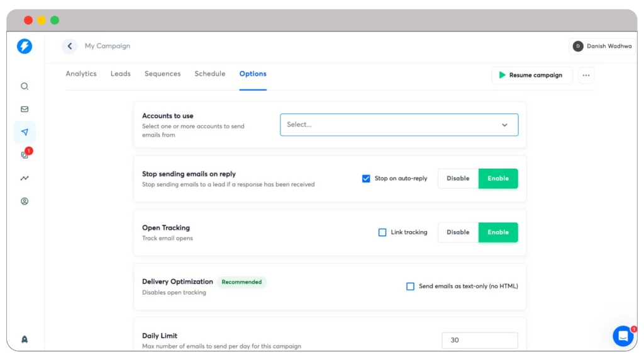Open the search icon in sidebar
Viewport: 644px width, 364px height.
[x=24, y=86]
